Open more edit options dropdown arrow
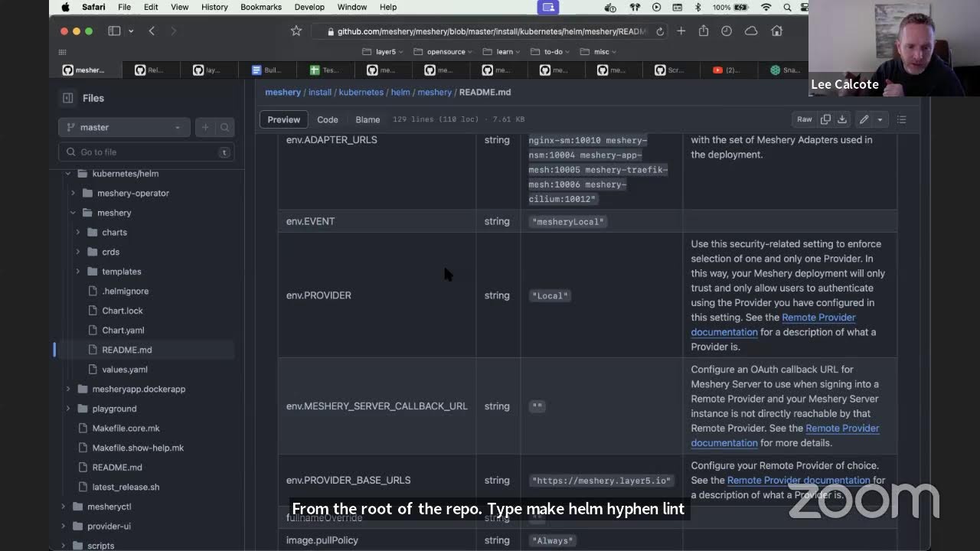 (880, 119)
